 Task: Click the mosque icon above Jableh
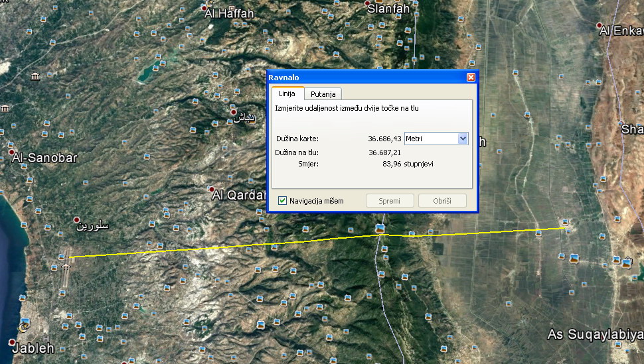pyautogui.click(x=26, y=326)
